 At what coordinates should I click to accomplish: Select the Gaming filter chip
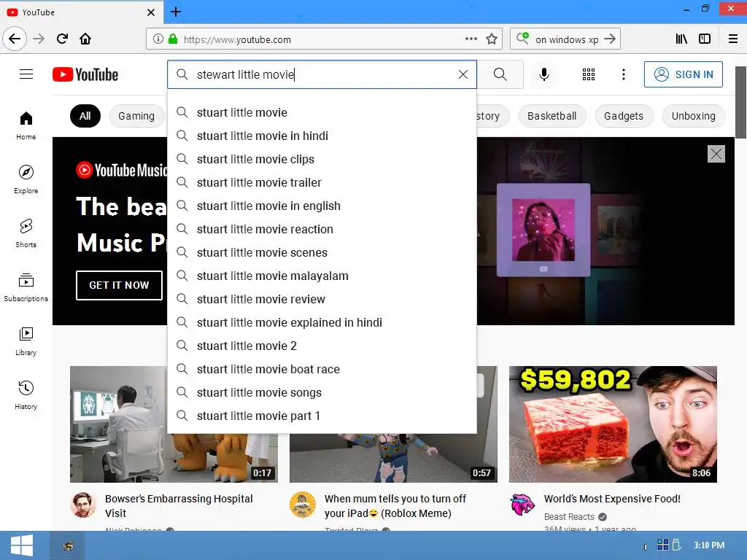(136, 116)
